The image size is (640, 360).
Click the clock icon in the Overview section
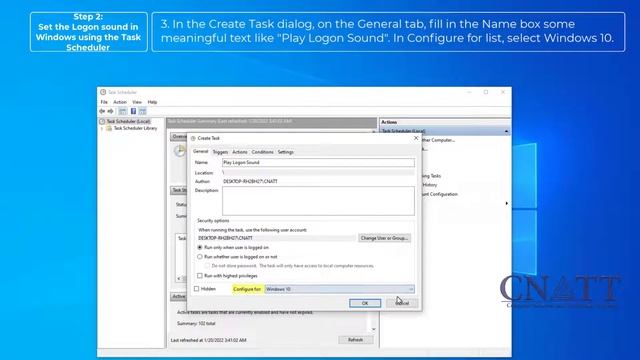(x=180, y=151)
